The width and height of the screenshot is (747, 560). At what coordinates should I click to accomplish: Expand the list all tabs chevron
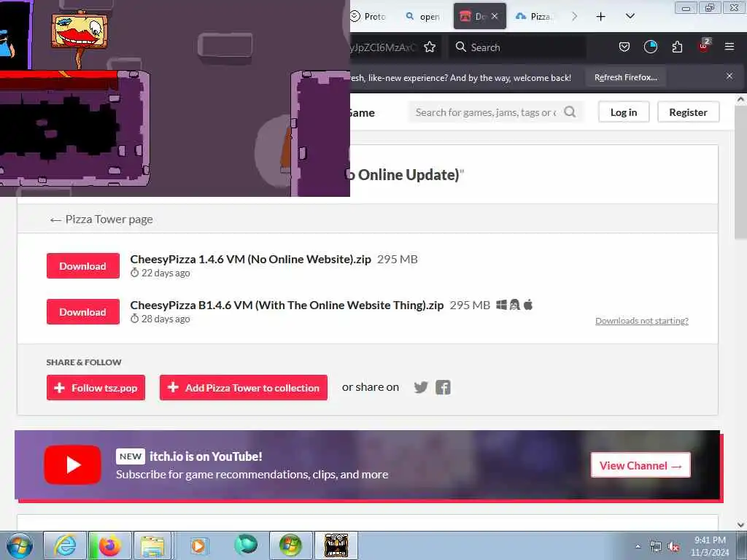click(x=630, y=16)
